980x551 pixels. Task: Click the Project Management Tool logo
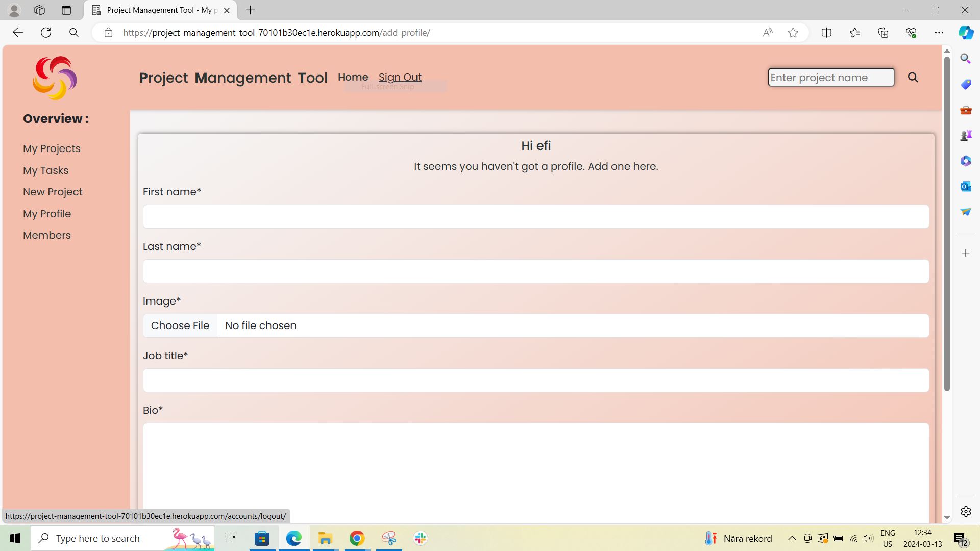(54, 78)
